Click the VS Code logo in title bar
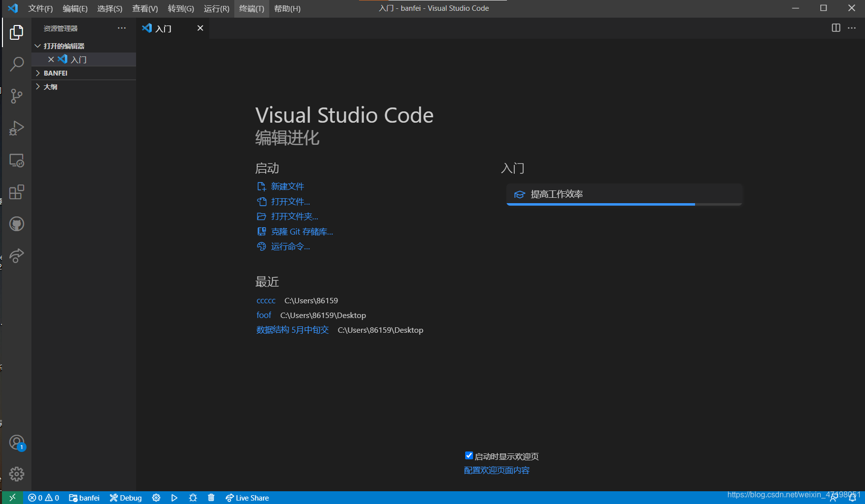This screenshot has width=865, height=504. pos(13,8)
